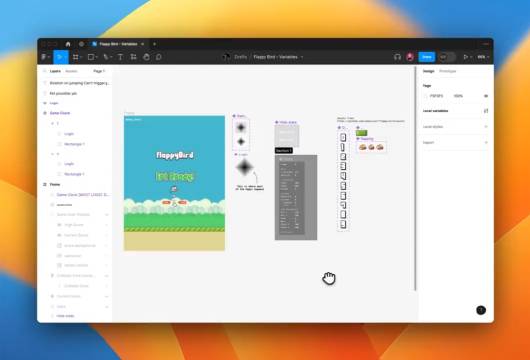Add a new local style
The width and height of the screenshot is (530, 360).
click(486, 127)
